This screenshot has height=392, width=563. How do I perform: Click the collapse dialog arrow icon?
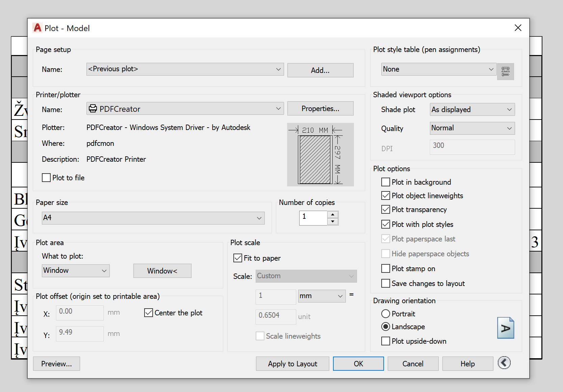pyautogui.click(x=504, y=363)
